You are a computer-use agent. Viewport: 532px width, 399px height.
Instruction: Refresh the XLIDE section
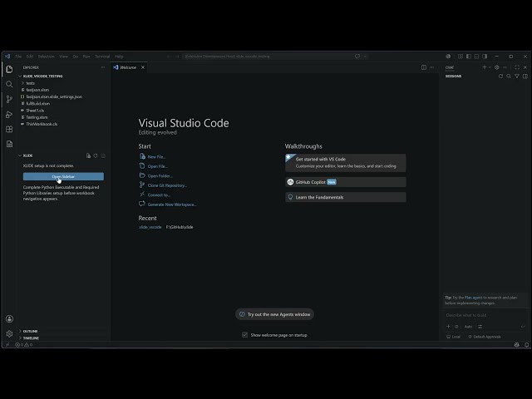click(x=96, y=155)
